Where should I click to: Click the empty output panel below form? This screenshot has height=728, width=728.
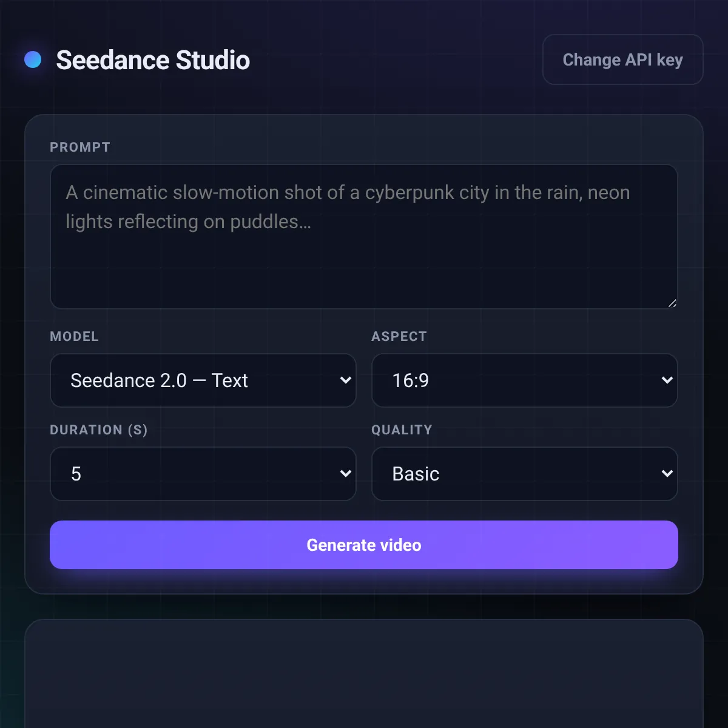click(363, 673)
